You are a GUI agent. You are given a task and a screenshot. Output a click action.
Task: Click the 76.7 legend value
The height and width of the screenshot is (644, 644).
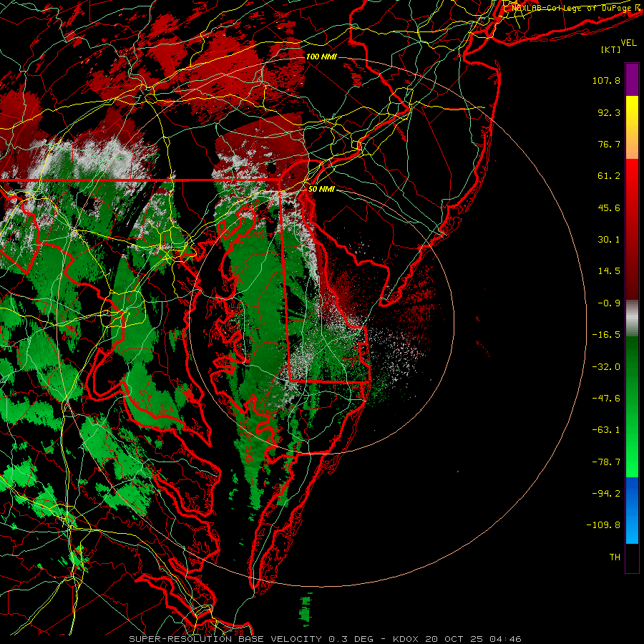coord(609,144)
